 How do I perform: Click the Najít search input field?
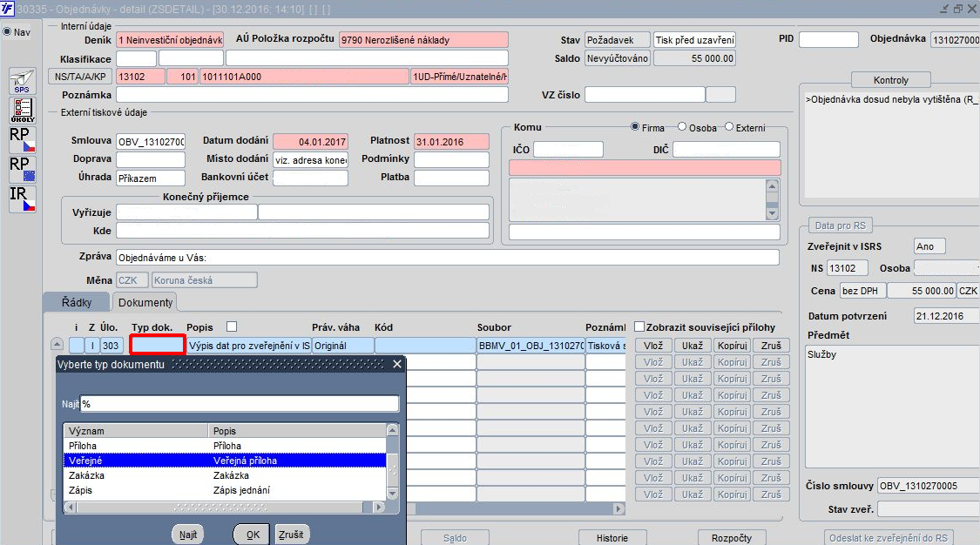click(240, 404)
